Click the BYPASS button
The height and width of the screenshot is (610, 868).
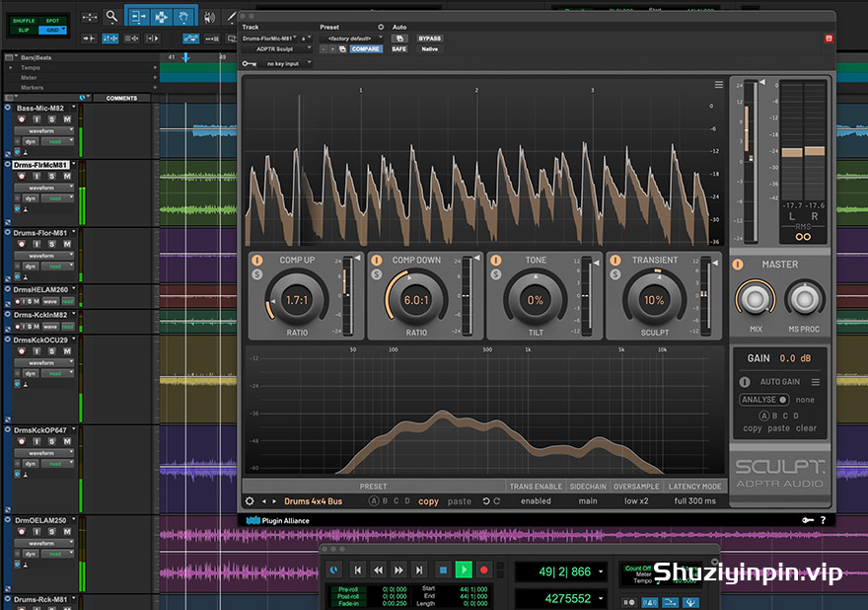click(x=430, y=38)
